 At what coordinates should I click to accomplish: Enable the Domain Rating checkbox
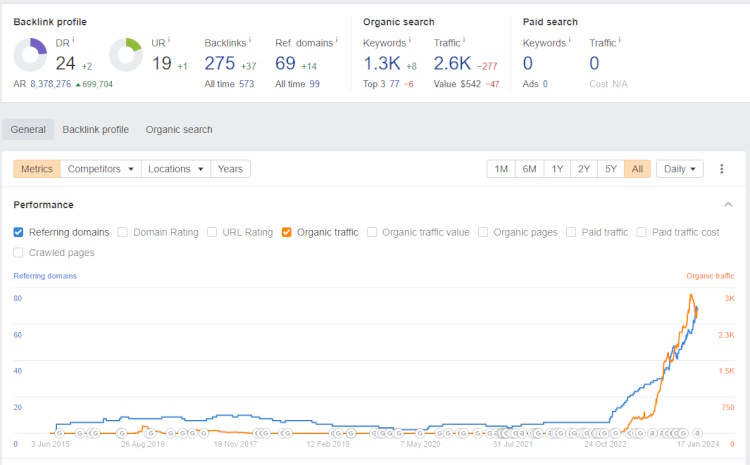coord(123,232)
